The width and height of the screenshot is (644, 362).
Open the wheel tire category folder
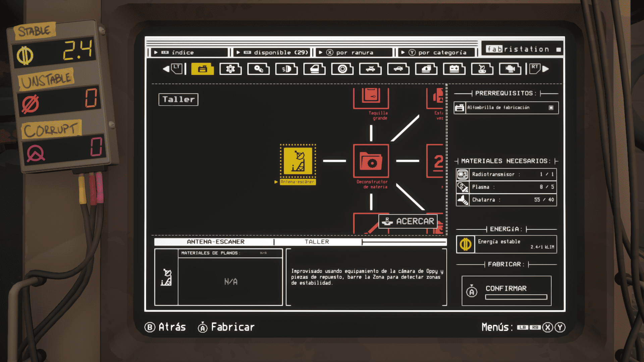(342, 69)
